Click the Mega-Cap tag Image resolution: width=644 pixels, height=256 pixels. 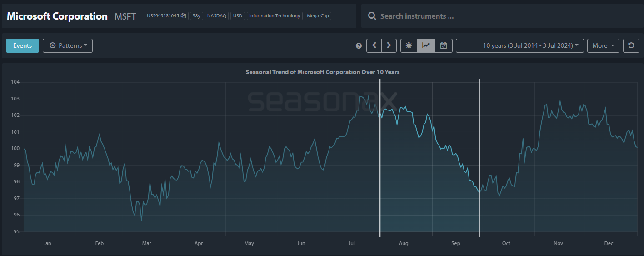click(318, 15)
